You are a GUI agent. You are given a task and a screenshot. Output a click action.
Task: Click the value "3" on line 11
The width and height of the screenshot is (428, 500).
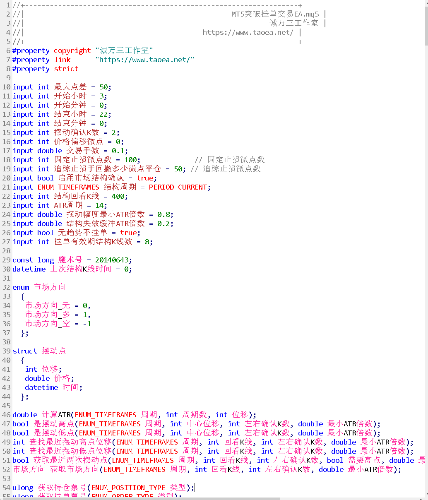[102, 96]
